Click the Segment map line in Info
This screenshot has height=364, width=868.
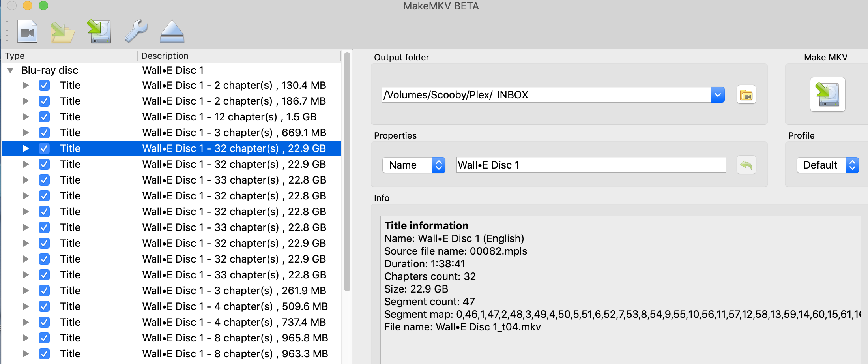click(x=623, y=314)
